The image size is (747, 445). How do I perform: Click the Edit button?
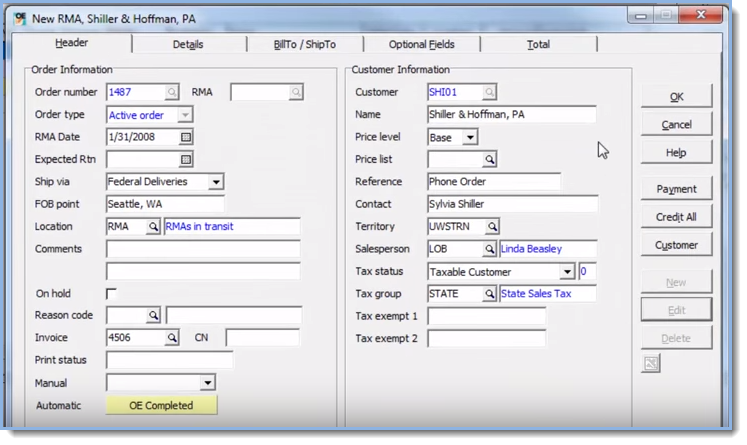(x=676, y=310)
